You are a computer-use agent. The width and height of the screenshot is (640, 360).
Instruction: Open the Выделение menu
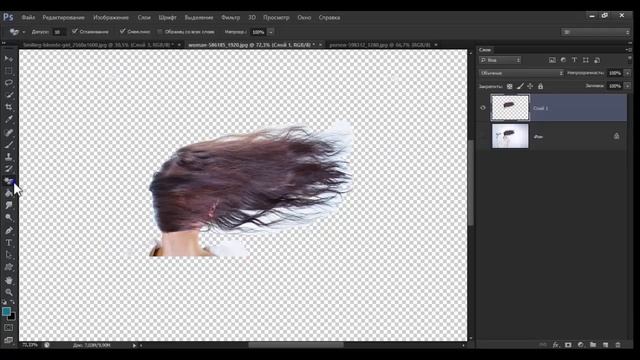[199, 18]
